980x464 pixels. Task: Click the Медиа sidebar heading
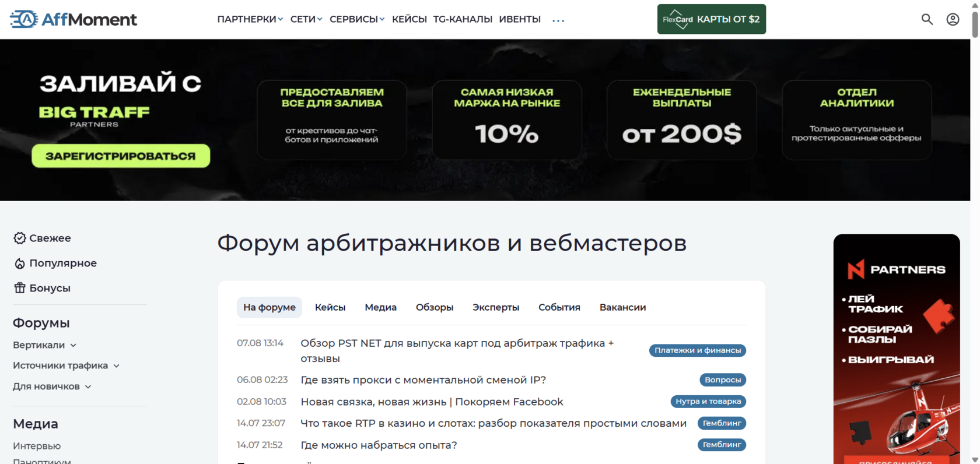tap(36, 424)
